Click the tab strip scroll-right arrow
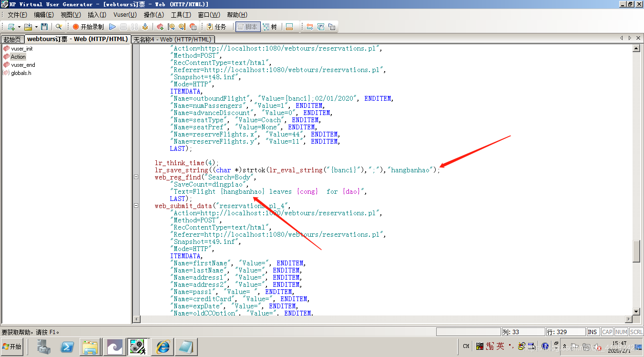This screenshot has width=644, height=357. (630, 38)
